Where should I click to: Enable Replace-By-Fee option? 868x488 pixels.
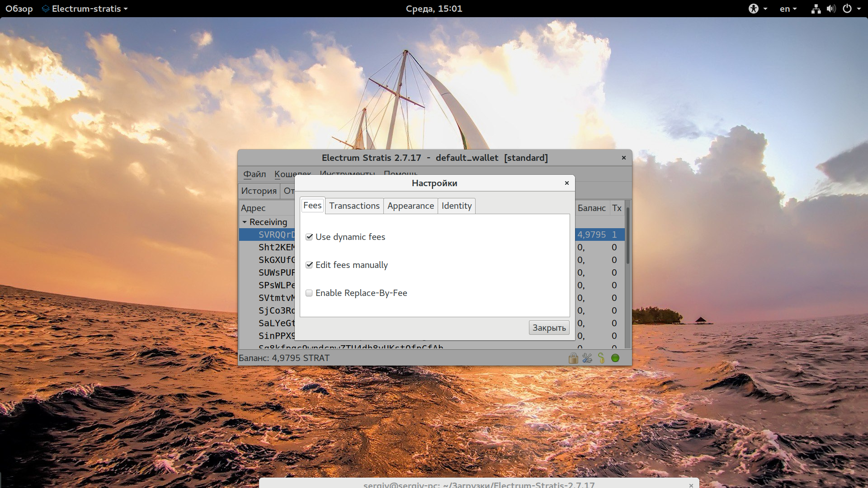309,292
